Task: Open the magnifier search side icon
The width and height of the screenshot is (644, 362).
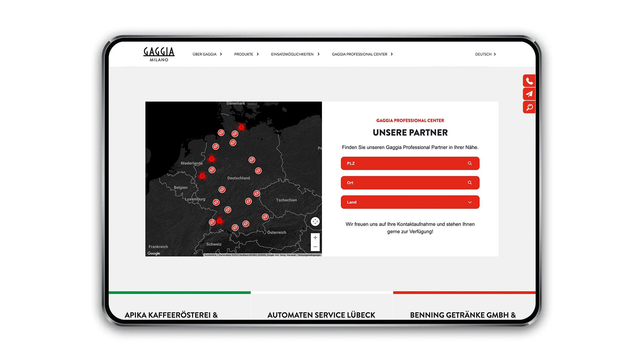Action: pyautogui.click(x=529, y=107)
